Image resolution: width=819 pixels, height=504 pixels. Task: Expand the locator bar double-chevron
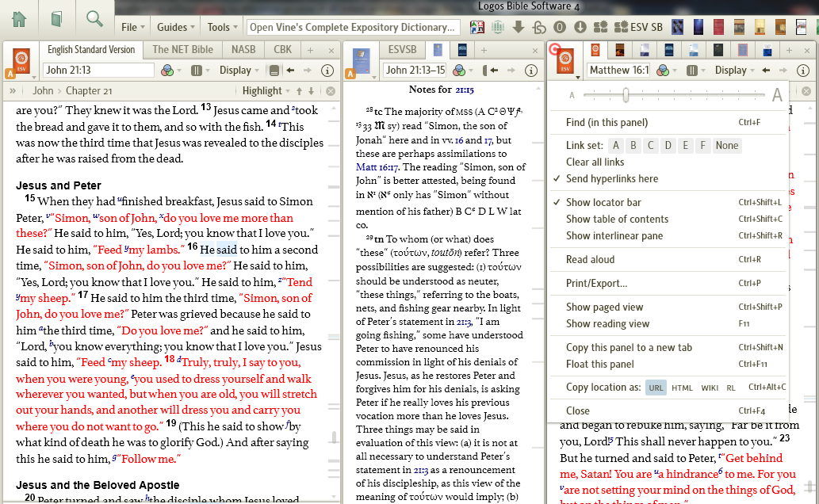point(13,91)
